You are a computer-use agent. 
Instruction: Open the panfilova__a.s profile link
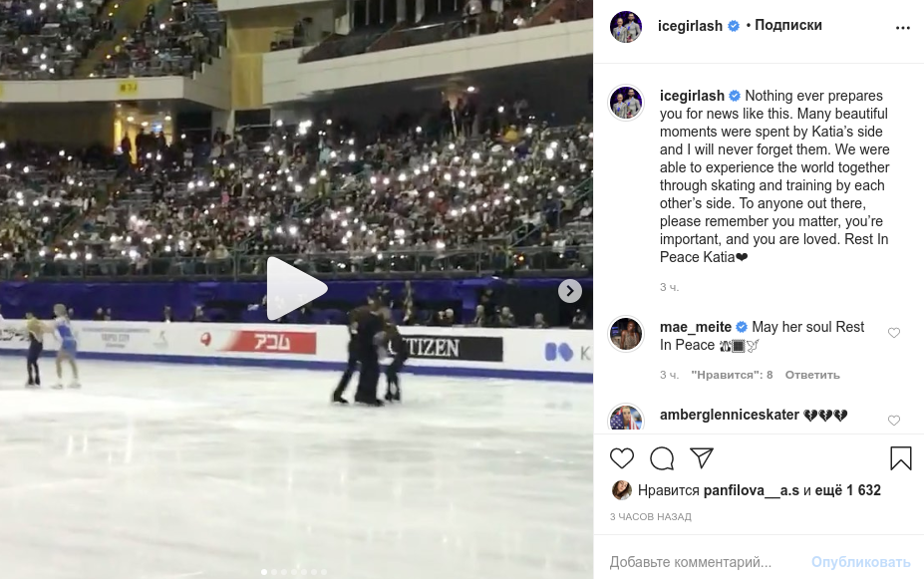tap(752, 490)
